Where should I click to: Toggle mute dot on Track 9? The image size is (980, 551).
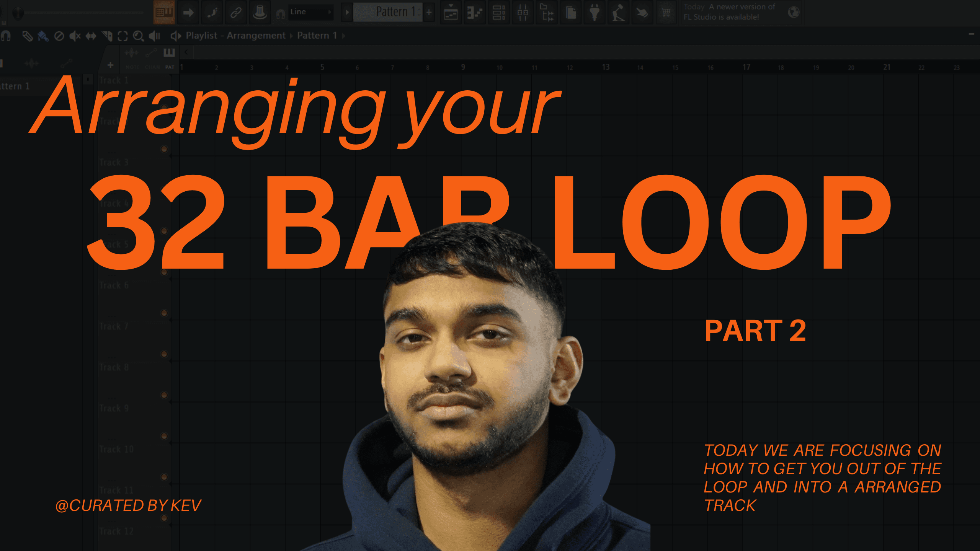(x=164, y=436)
